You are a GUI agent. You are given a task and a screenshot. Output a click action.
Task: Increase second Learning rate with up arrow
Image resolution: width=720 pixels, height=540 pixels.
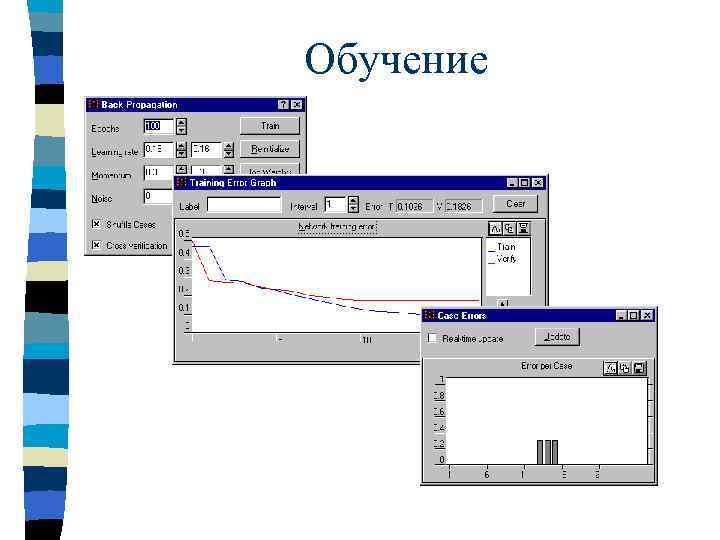[229, 146]
